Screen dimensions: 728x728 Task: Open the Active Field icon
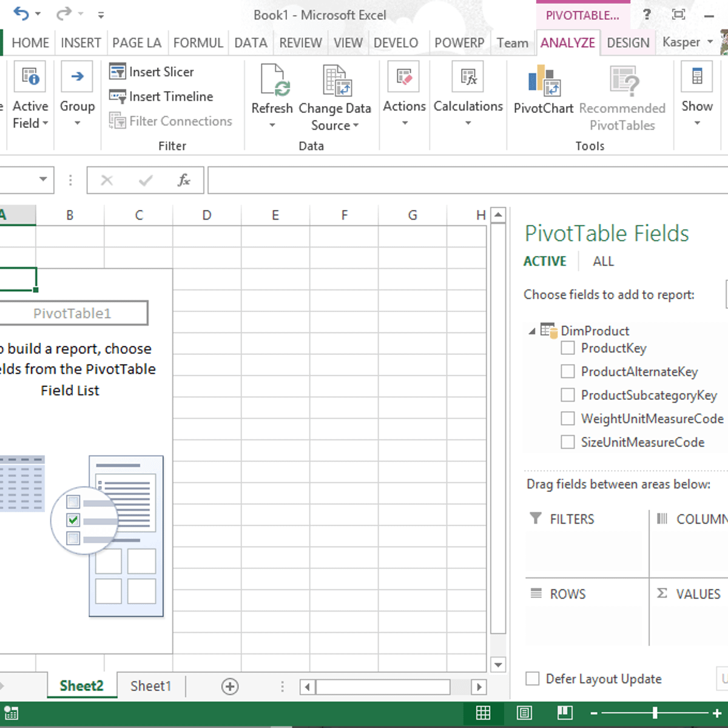30,77
